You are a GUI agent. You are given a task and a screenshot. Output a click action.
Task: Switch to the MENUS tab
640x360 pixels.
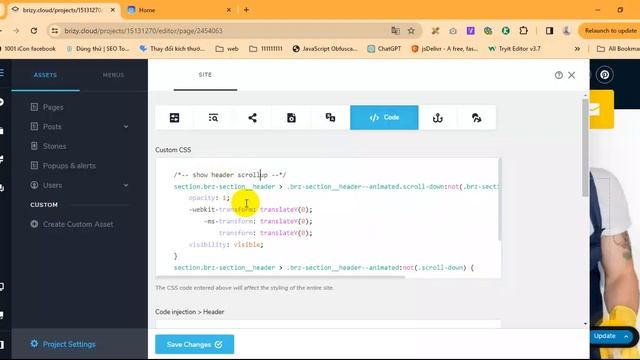[x=113, y=75]
